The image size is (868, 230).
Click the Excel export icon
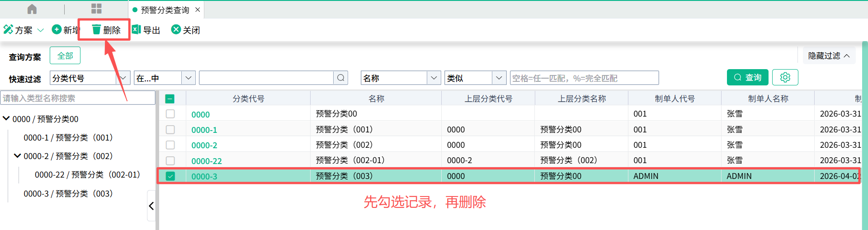136,30
